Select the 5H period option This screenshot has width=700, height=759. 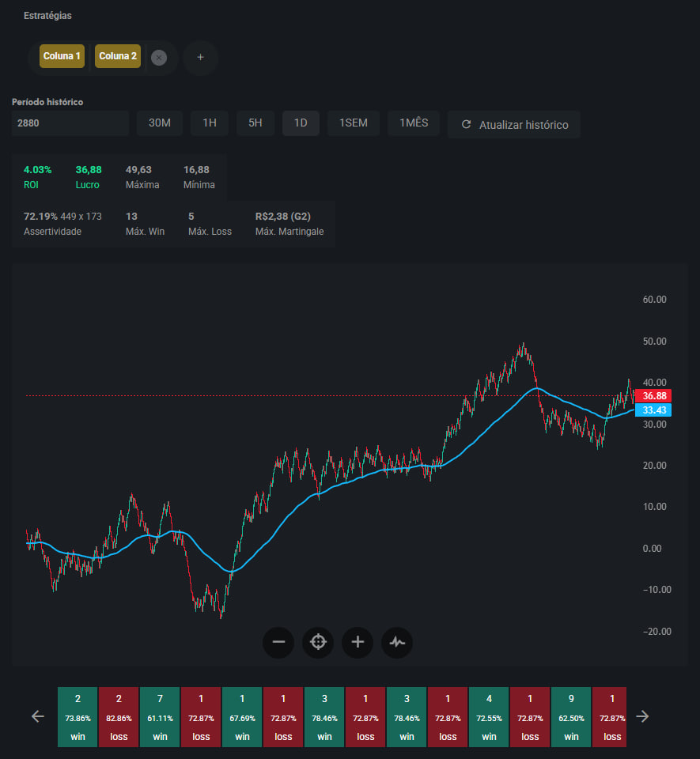(x=255, y=123)
